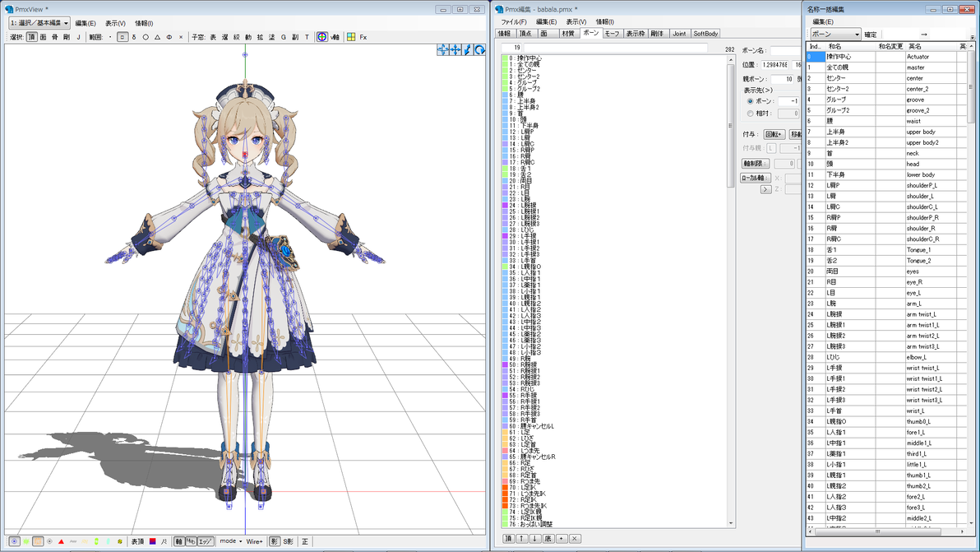Select bone mode 骨 in PmxView toolbar
This screenshot has height=552, width=980.
coord(54,38)
